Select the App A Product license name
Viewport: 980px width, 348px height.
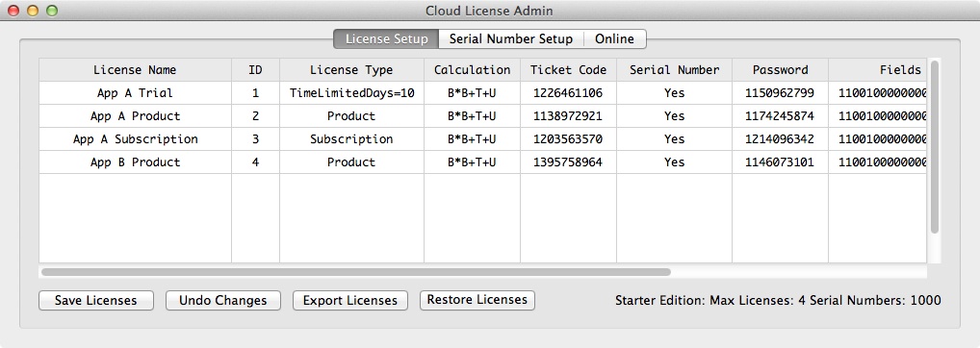coord(135,116)
